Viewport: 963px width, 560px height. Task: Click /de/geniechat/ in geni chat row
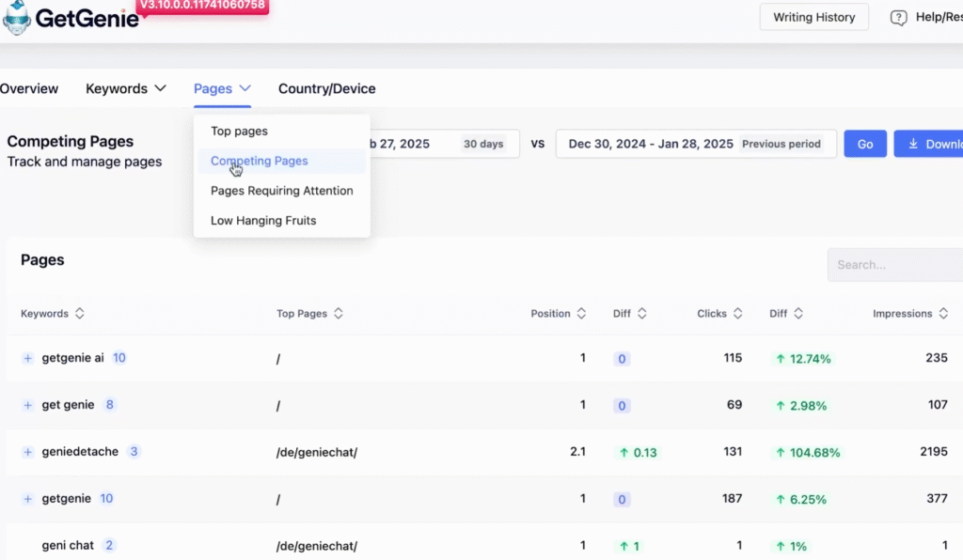pyautogui.click(x=316, y=546)
